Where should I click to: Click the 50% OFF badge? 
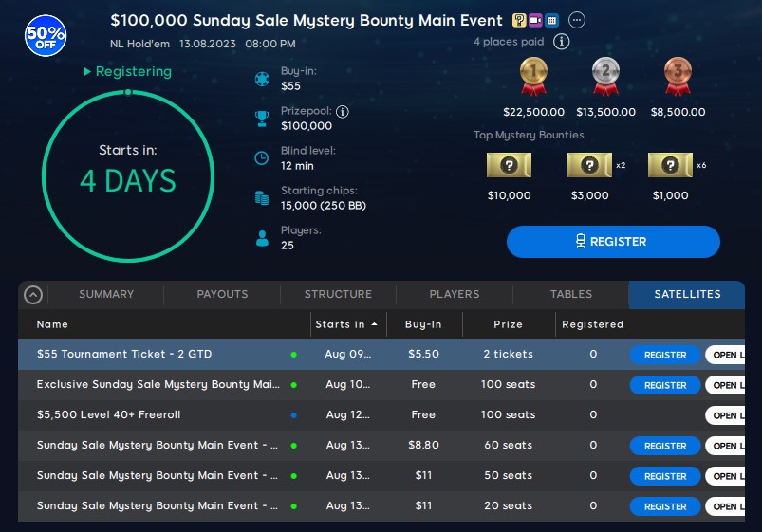(x=45, y=36)
